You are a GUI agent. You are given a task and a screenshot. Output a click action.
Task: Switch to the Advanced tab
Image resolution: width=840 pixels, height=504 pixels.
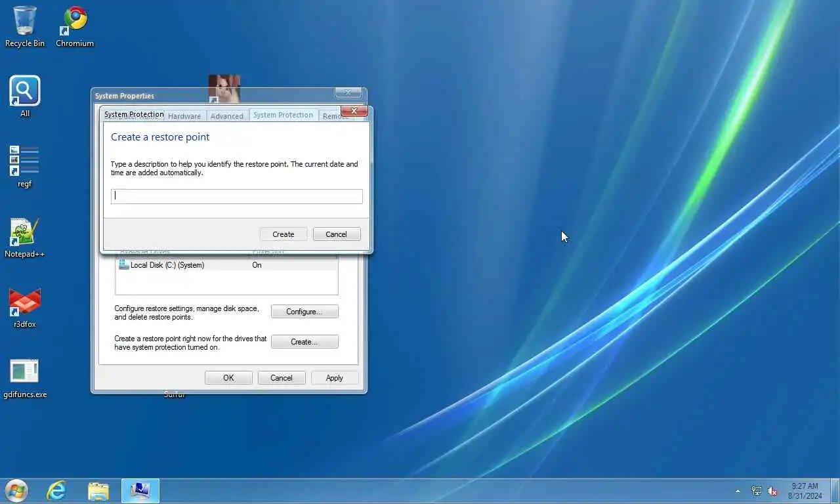[227, 116]
